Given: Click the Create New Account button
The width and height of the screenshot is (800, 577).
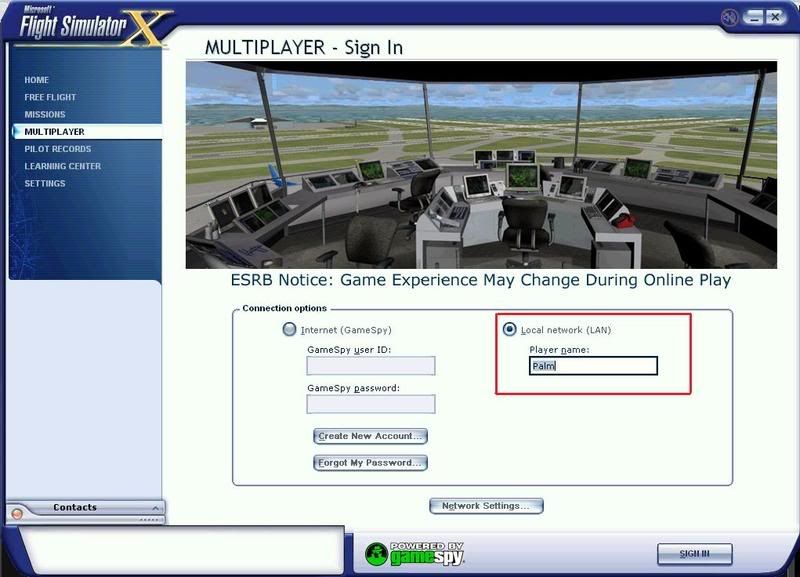Looking at the screenshot, I should (x=370, y=436).
